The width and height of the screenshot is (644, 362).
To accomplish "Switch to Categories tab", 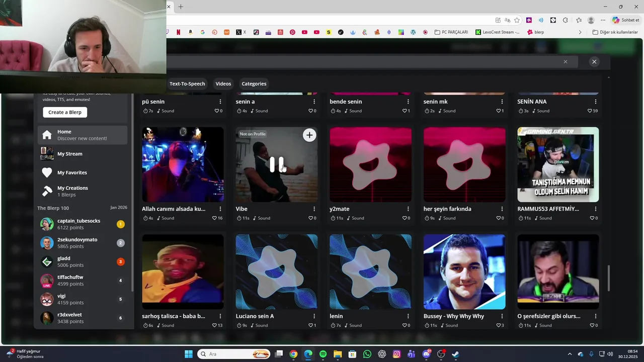I will click(x=254, y=83).
